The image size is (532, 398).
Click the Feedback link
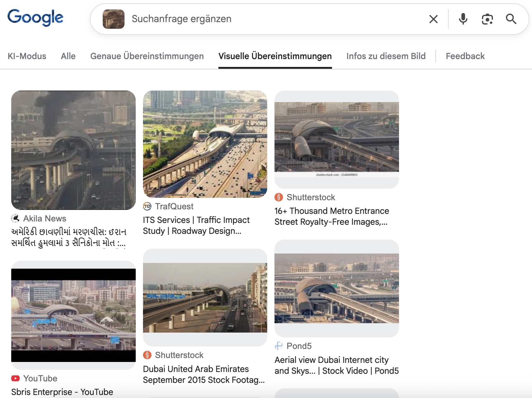pos(465,56)
